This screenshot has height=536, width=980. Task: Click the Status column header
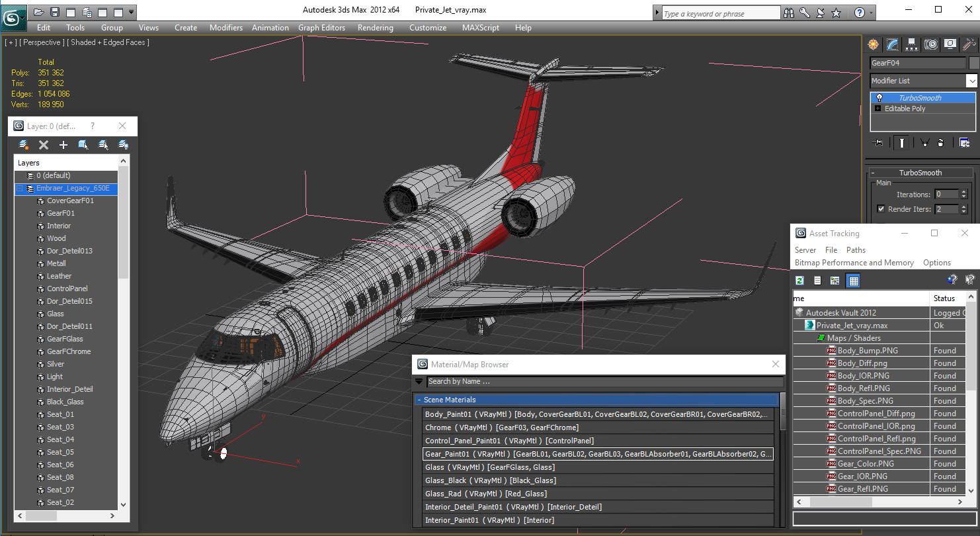pyautogui.click(x=949, y=298)
